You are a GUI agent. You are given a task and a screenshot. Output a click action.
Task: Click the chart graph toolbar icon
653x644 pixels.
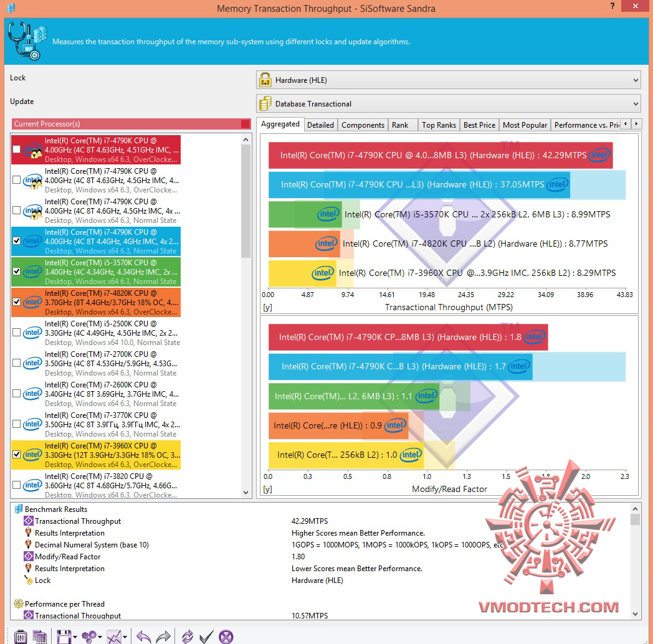(x=114, y=637)
